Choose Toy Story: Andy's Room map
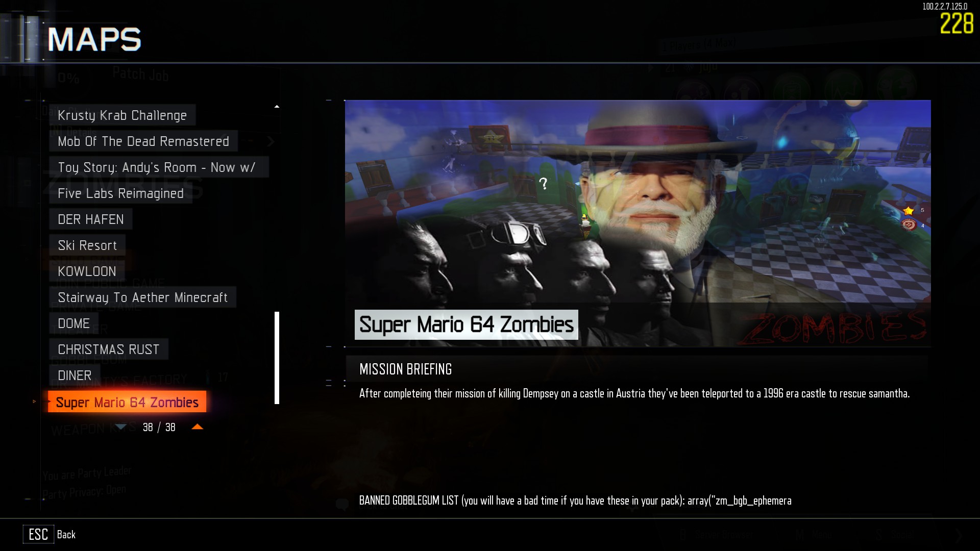Screen dimensions: 980x551 point(159,167)
